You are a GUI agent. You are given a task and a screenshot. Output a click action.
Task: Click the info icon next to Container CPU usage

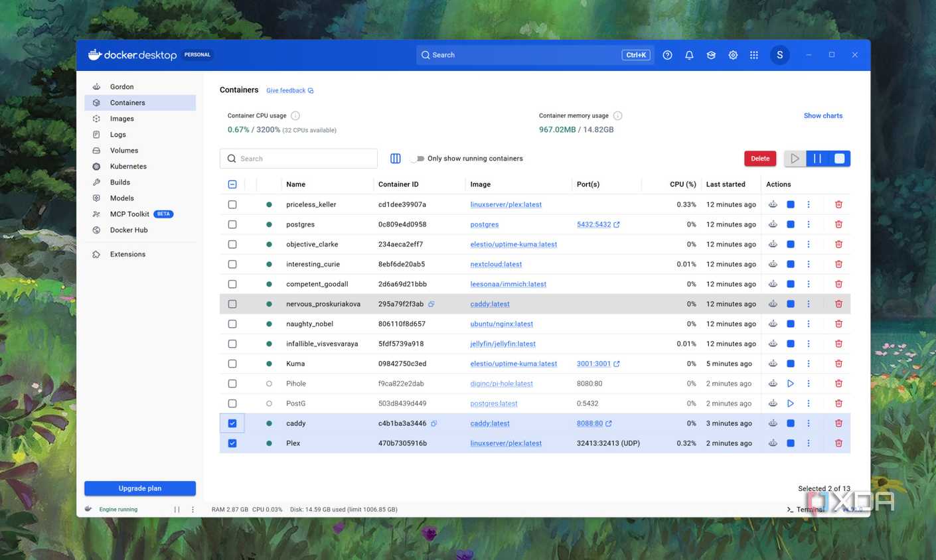295,115
